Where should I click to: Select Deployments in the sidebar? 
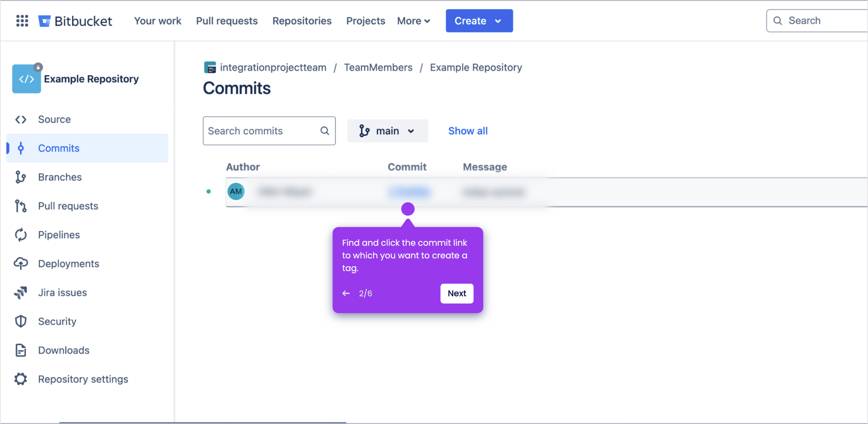[87, 264]
